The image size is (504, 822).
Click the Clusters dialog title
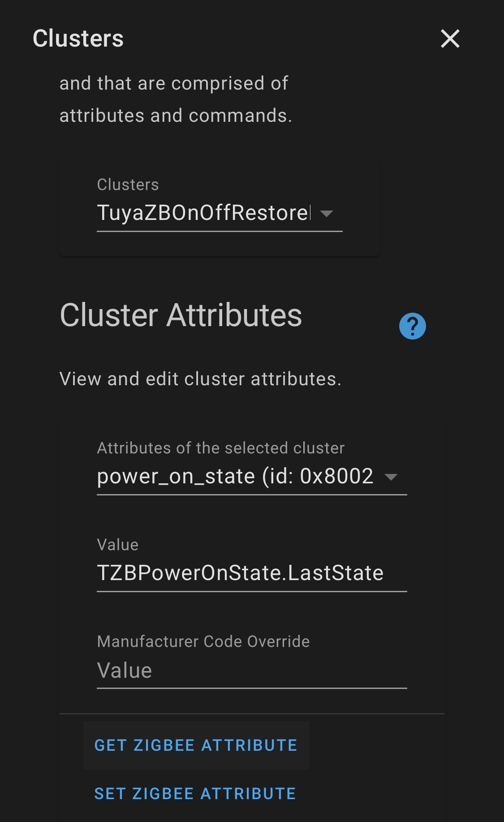[78, 39]
